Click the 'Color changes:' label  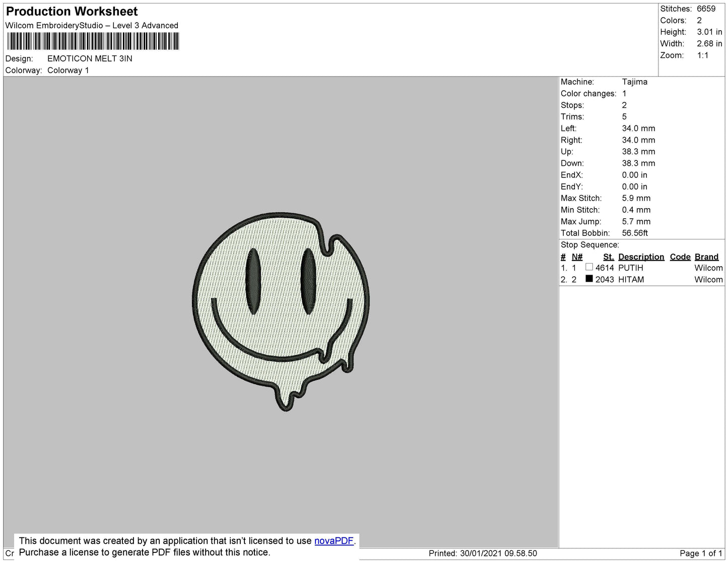click(x=588, y=93)
